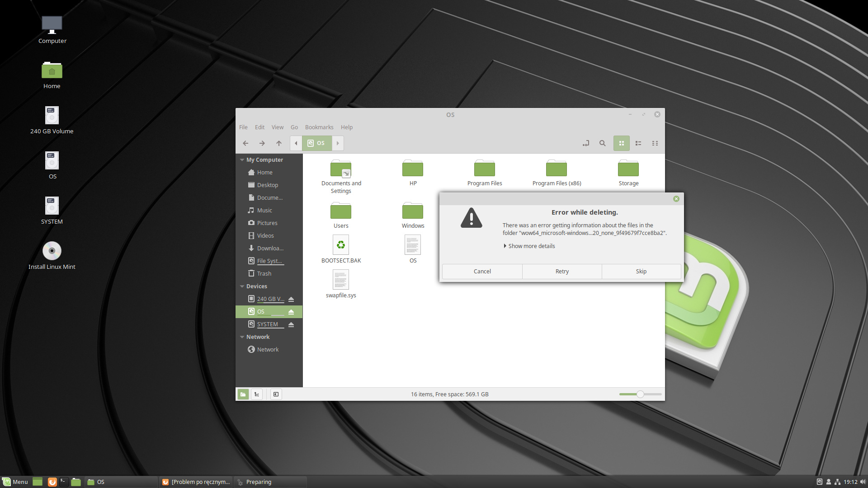This screenshot has height=488, width=868.
Task: Open the Mint Menu button
Action: (x=15, y=482)
